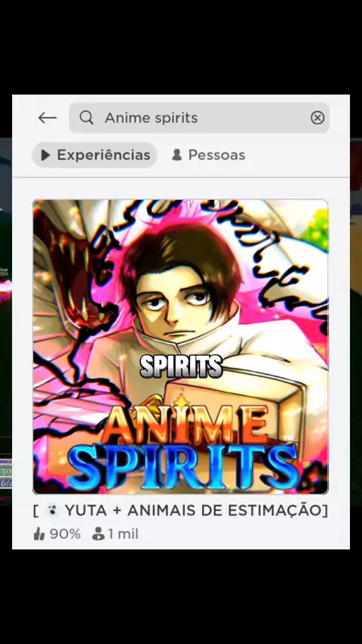The image size is (362, 644).
Task: Click the green bush in thumbnail corner
Action: pyautogui.click(x=315, y=229)
